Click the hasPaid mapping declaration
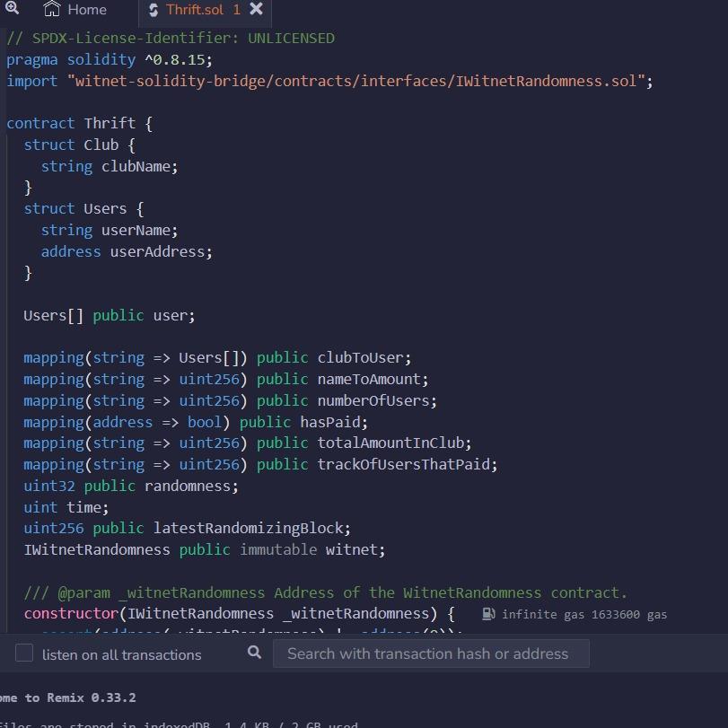728x728 pixels. tap(196, 422)
